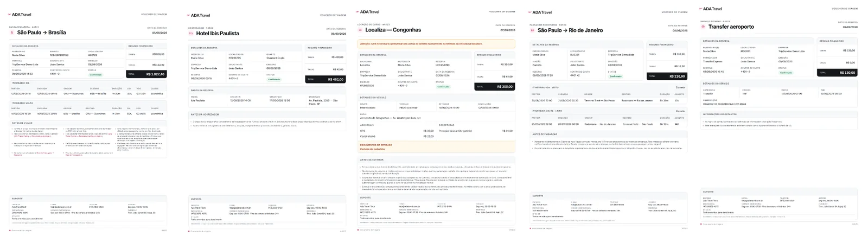Open the support email link on the flight voucher
The height and width of the screenshot is (237, 868).
61,207
